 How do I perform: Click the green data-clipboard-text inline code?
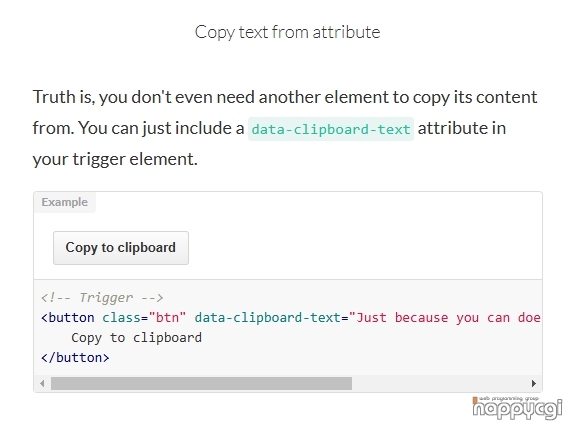(x=331, y=129)
